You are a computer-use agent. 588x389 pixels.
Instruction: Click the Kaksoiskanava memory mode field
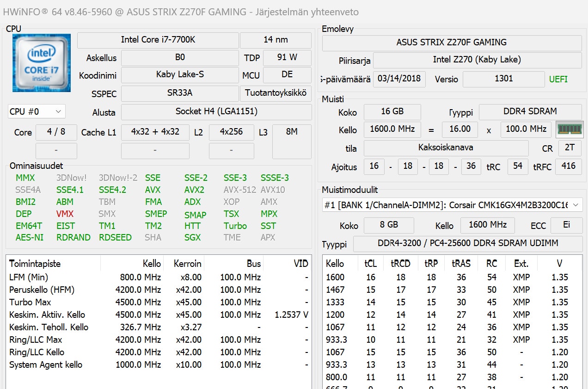click(446, 148)
